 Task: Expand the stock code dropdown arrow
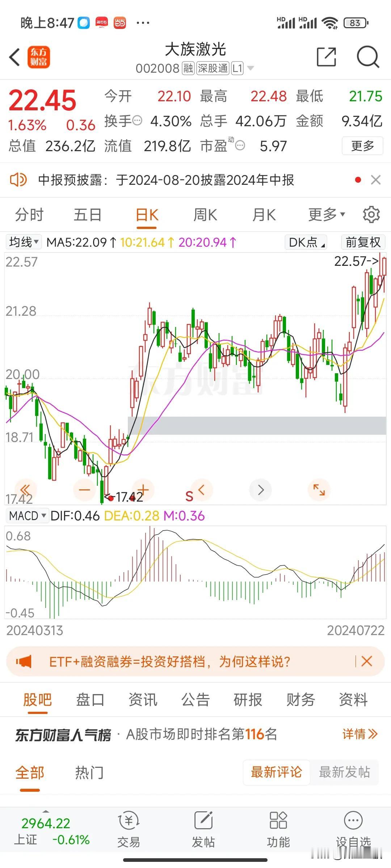pos(250,68)
